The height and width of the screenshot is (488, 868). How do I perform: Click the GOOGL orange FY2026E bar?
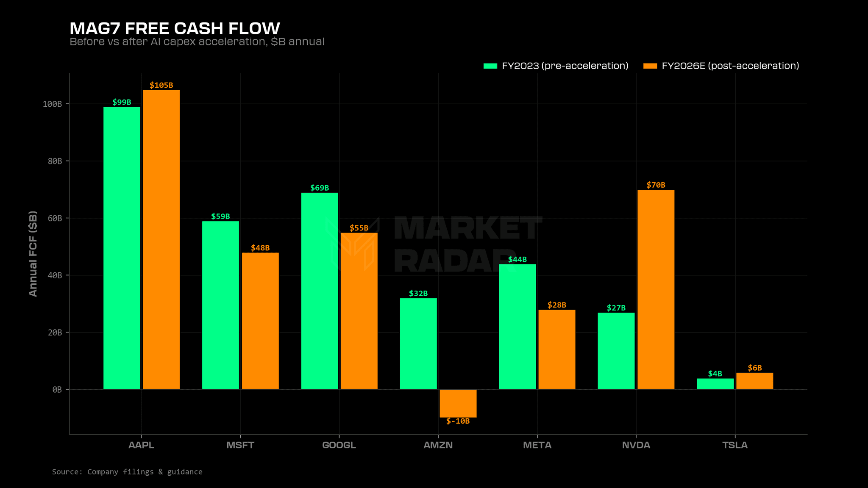tap(359, 311)
